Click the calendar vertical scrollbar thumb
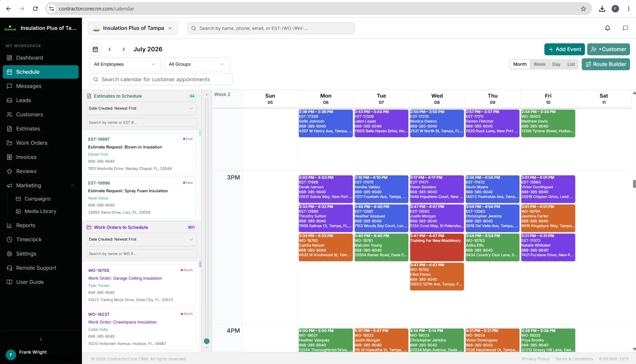 tap(634, 184)
